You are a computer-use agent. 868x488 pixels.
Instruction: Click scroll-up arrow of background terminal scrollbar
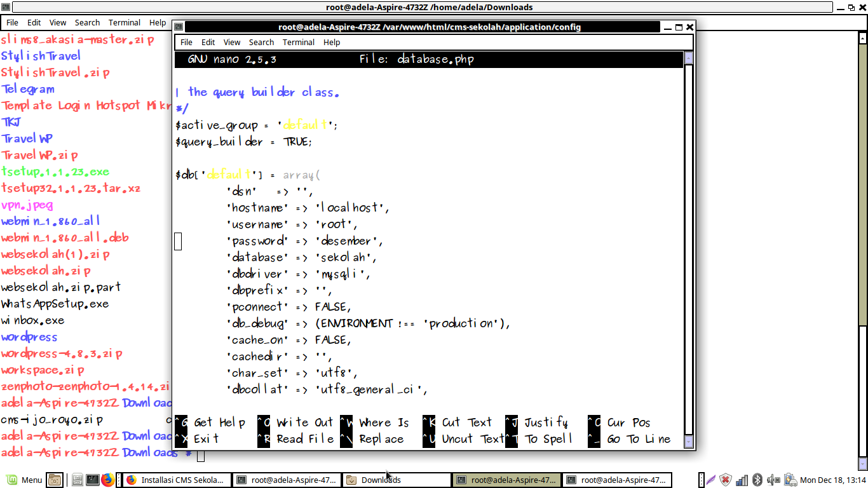click(862, 38)
